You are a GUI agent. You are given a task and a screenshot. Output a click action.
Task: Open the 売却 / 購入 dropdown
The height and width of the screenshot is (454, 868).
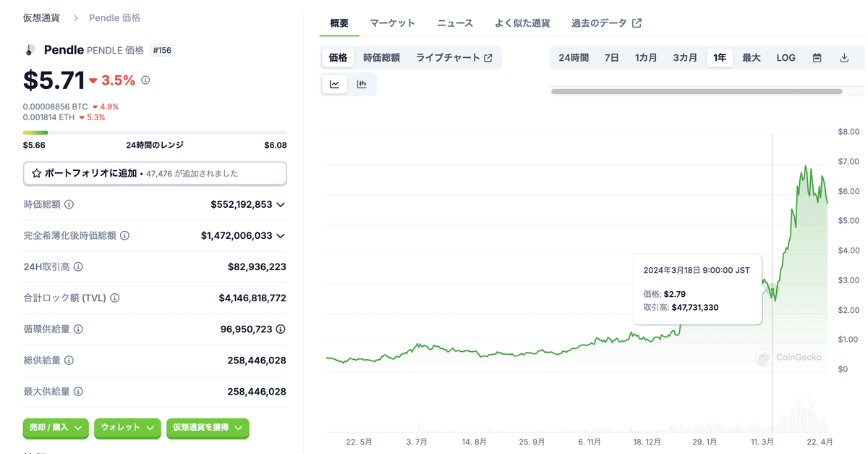56,428
